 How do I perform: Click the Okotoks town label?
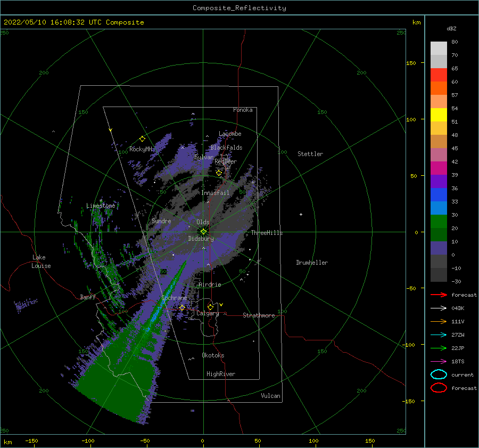pyautogui.click(x=213, y=355)
